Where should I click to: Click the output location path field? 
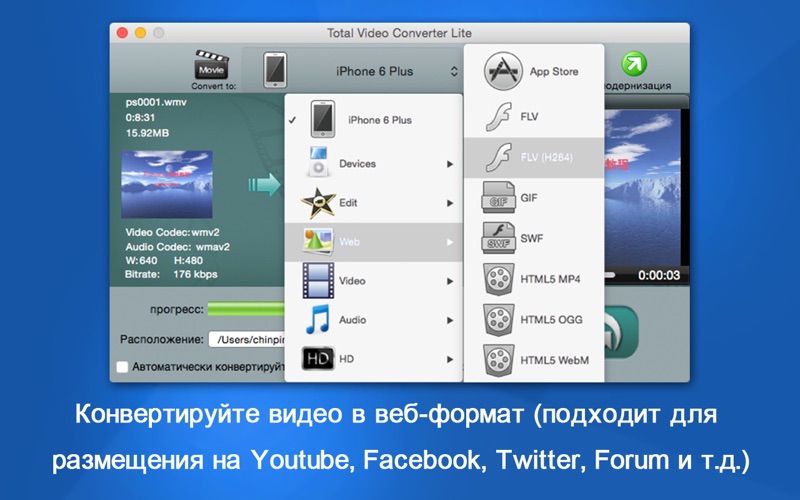point(246,339)
